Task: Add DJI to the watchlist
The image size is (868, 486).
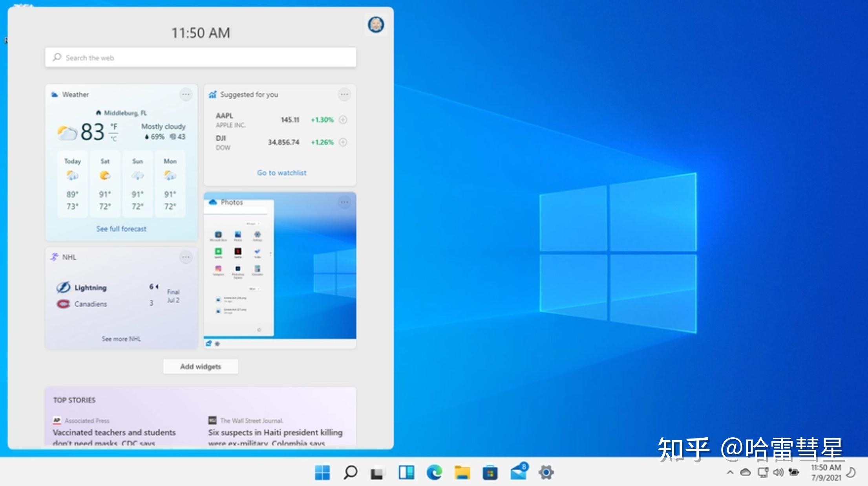Action: coord(343,142)
